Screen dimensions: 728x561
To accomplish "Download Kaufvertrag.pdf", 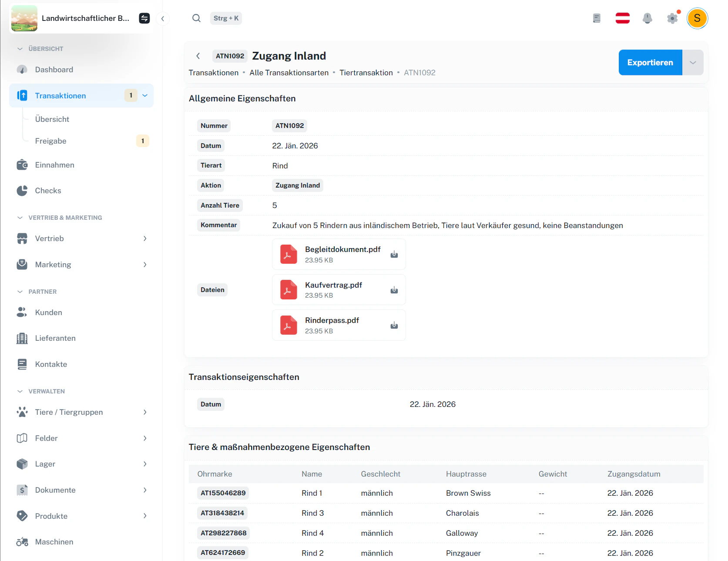I will pyautogui.click(x=394, y=290).
